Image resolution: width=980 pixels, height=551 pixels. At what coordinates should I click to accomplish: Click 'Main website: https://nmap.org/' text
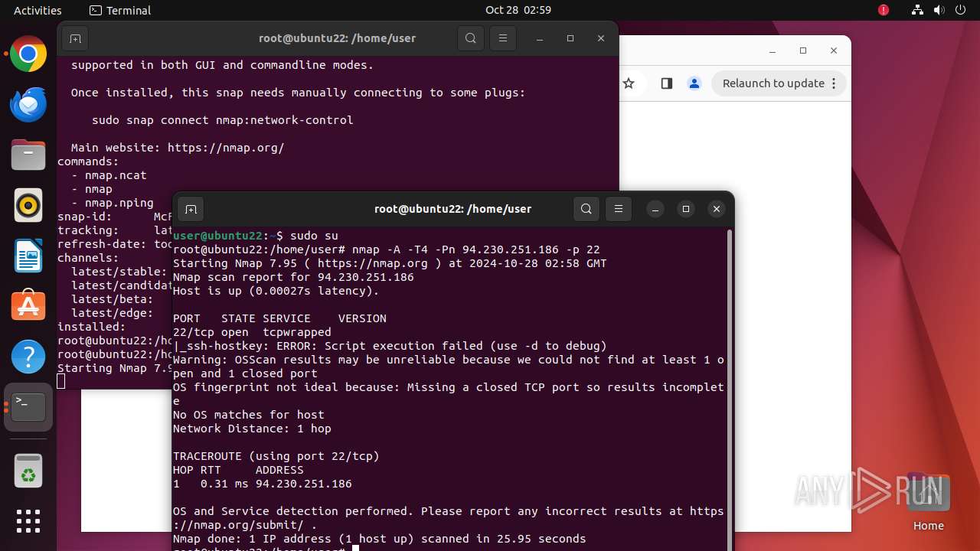[178, 148]
